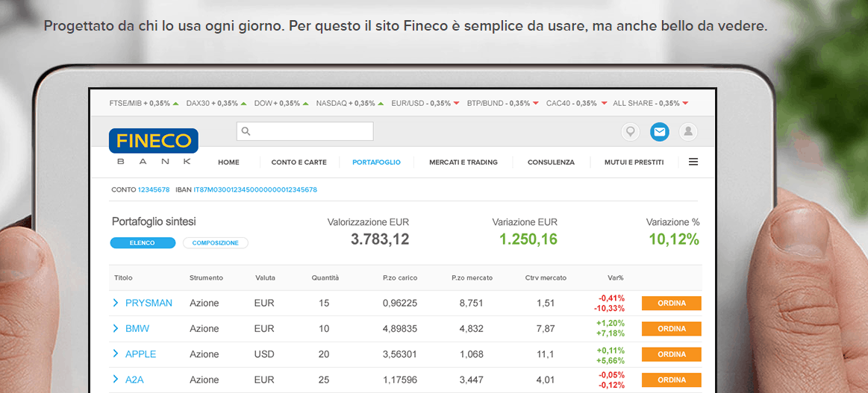Viewport: 868px width, 393px height.
Task: Click the green arrow next to FTSE/MIB
Action: pos(175,104)
